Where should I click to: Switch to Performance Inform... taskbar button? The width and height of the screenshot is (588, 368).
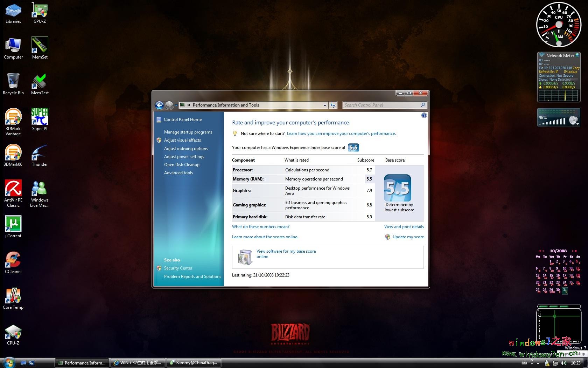click(82, 363)
